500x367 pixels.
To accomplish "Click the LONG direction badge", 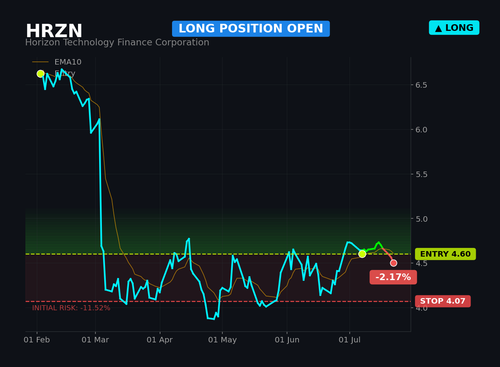I will coord(454,28).
